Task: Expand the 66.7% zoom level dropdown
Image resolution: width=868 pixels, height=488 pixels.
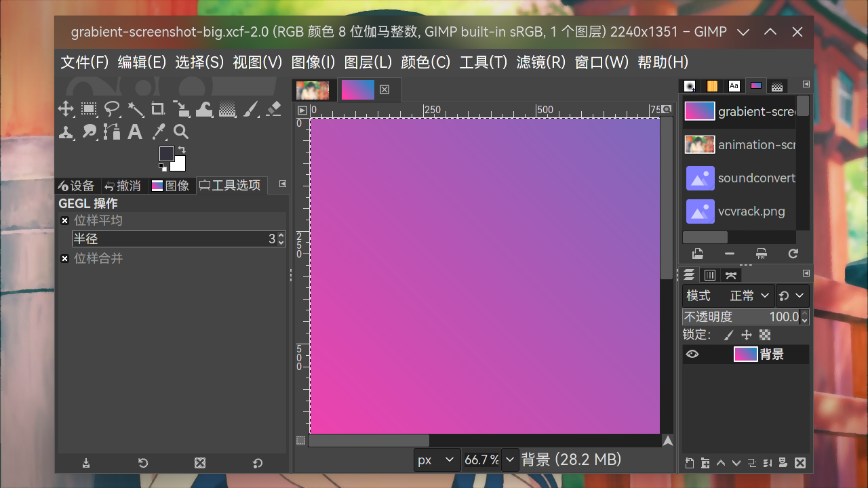Action: 510,460
